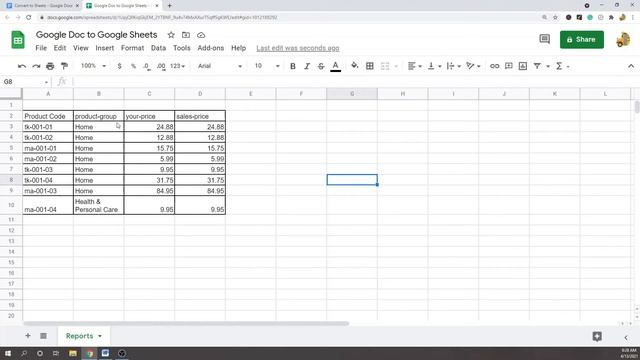Click the Merge cells icon
This screenshot has width=640, height=360.
click(x=385, y=66)
